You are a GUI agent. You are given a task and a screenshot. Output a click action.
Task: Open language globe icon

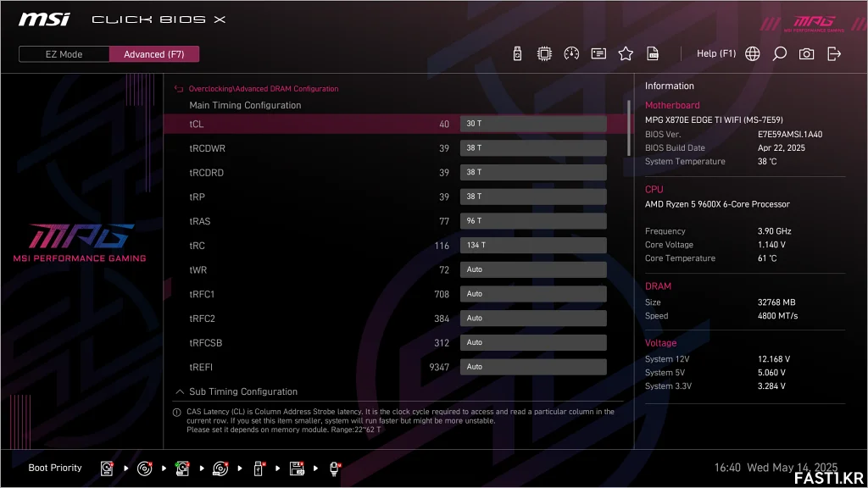pos(753,53)
